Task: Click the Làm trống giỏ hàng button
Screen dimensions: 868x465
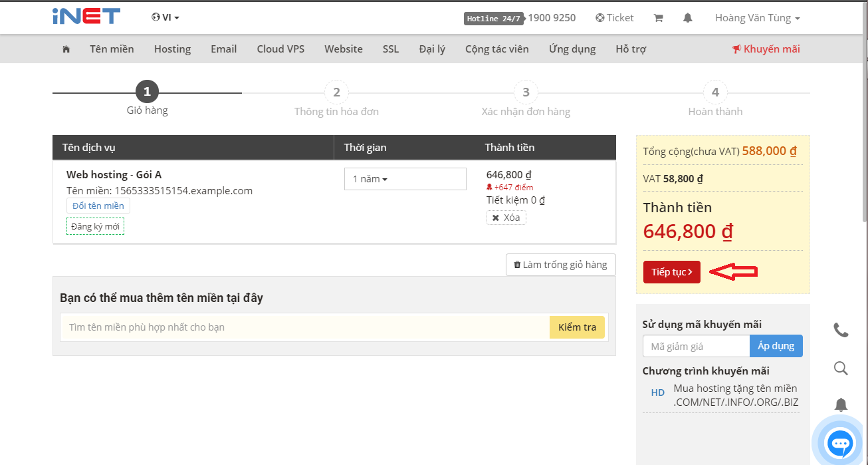Action: [x=560, y=265]
